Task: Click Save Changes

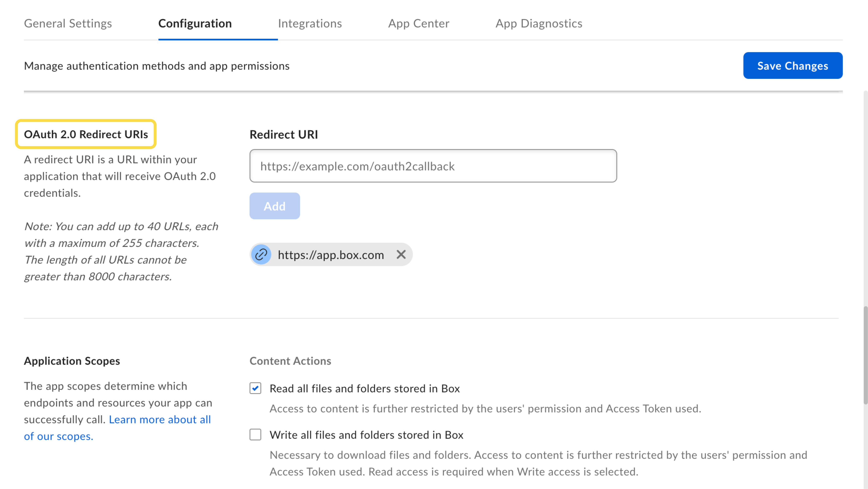Action: (793, 65)
